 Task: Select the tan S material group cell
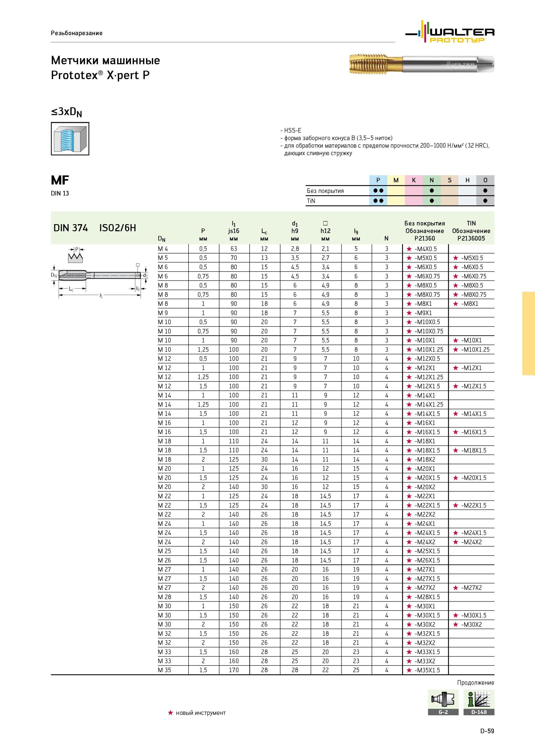coord(449,180)
